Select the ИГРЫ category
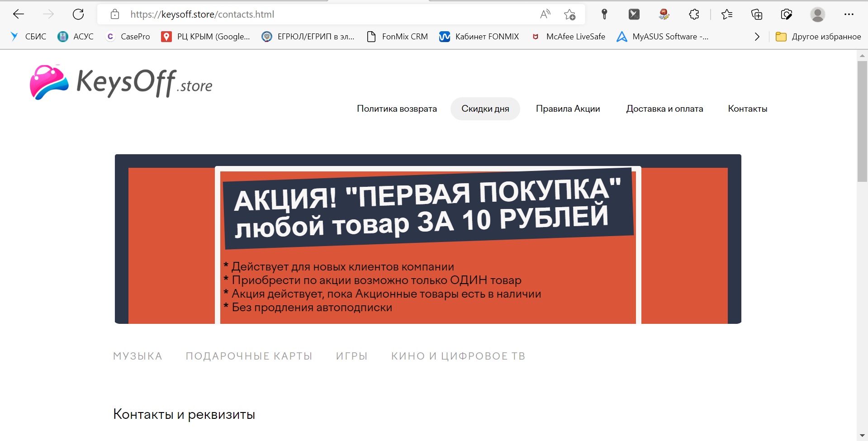 click(352, 356)
